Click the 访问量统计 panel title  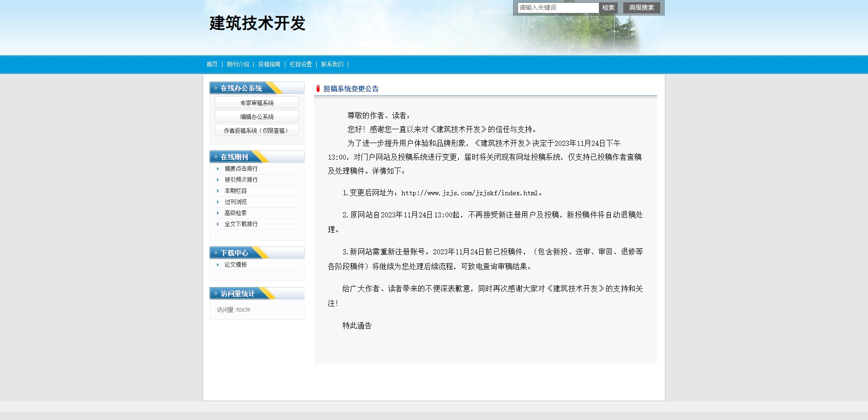coord(237,294)
